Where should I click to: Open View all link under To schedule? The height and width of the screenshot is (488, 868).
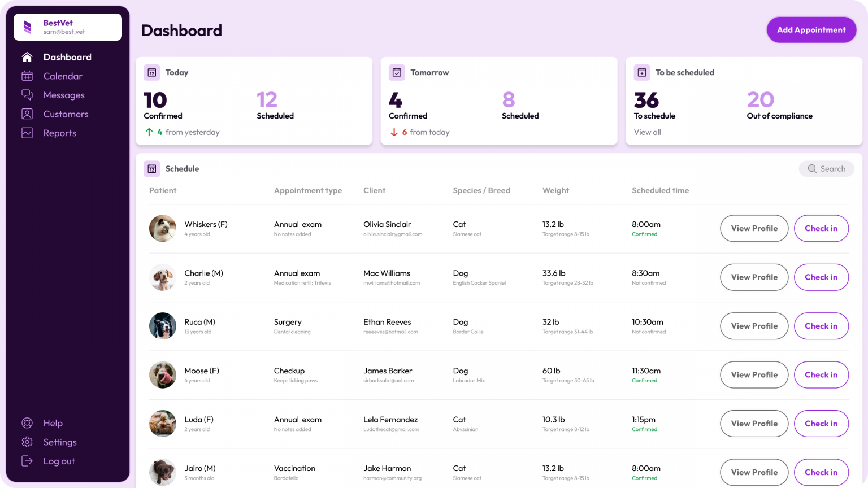tap(647, 132)
